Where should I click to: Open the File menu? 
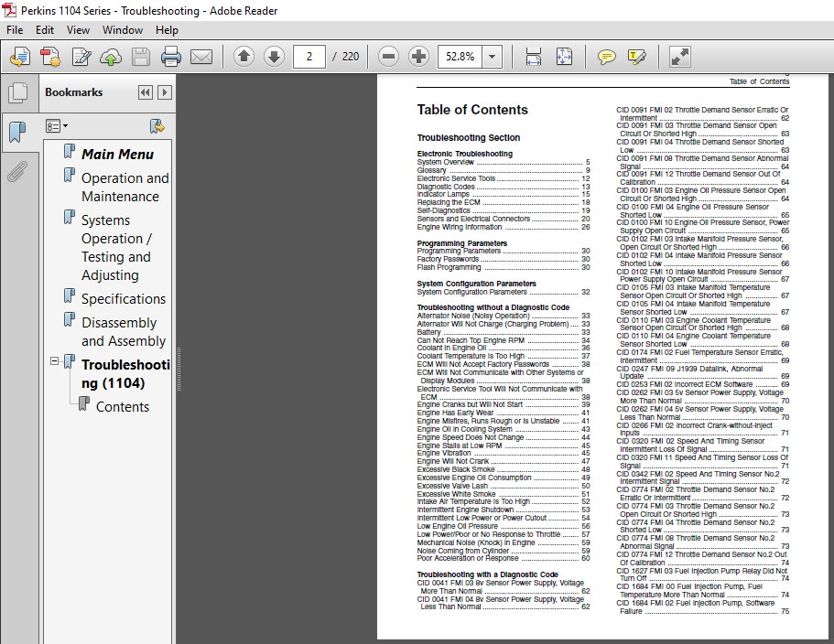pos(15,30)
